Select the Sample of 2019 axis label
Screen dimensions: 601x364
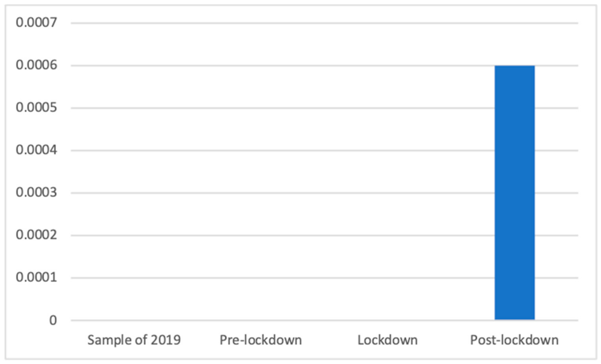(134, 340)
